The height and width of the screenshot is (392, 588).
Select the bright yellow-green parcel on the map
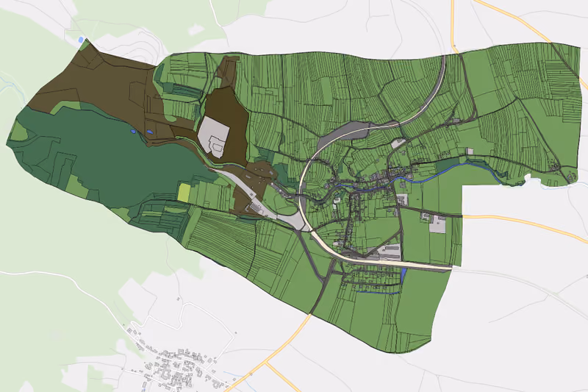[184, 193]
